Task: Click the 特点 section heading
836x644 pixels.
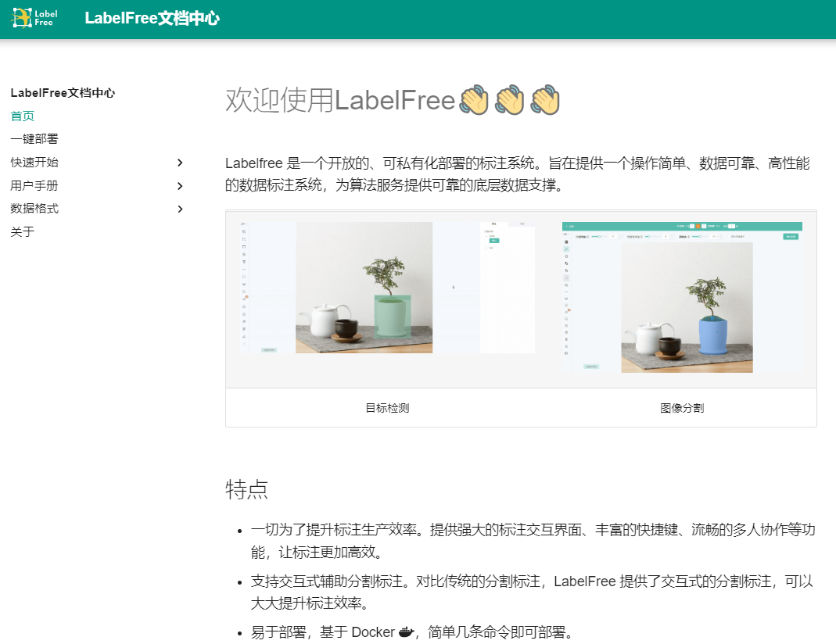Action: pyautogui.click(x=246, y=489)
